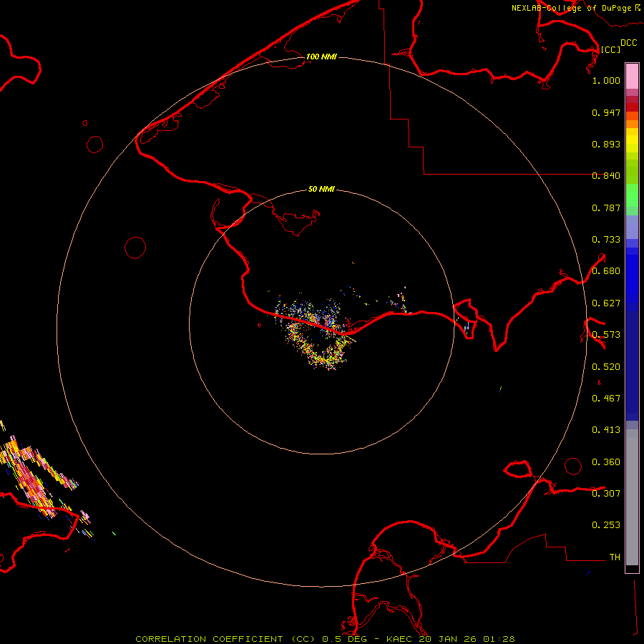Viewport: 644px width, 644px height.
Task: Click the 1.000 scale value
Action: pyautogui.click(x=605, y=81)
